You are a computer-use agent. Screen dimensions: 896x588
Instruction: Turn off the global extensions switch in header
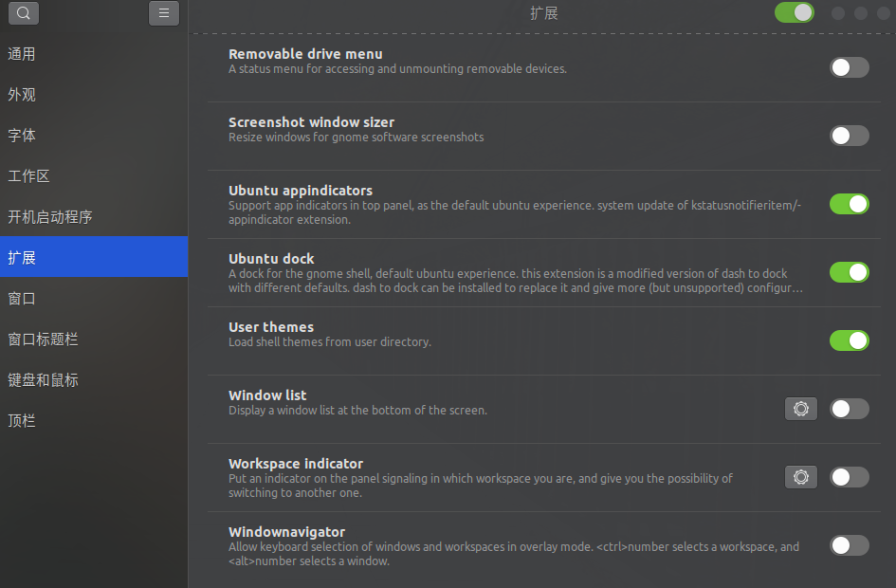click(x=794, y=12)
